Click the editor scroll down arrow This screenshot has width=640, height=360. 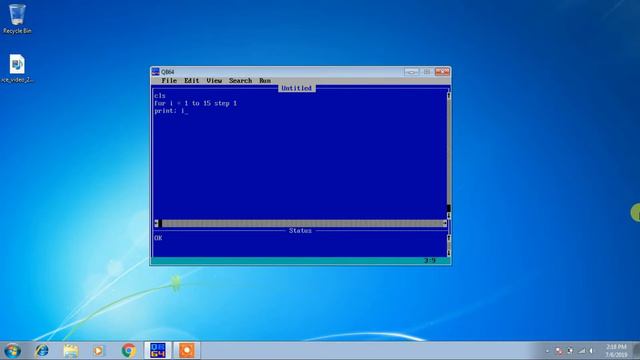click(x=449, y=216)
